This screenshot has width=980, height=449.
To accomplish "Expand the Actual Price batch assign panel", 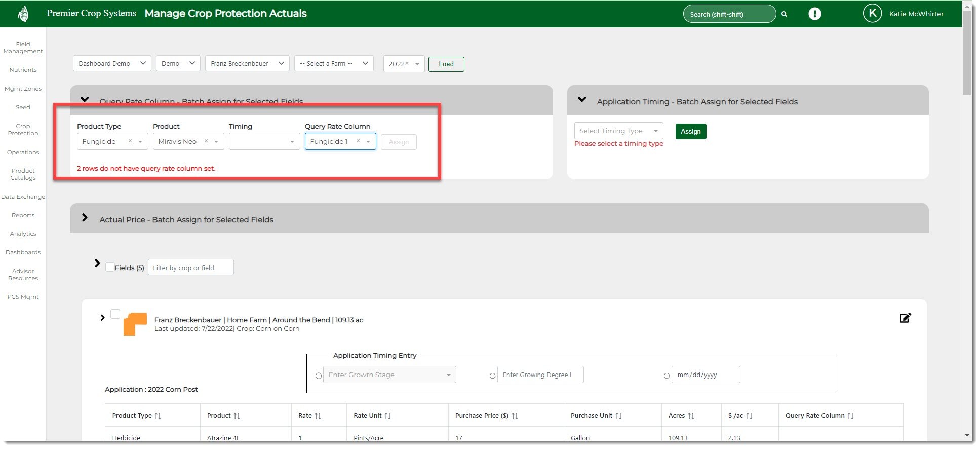I will [85, 218].
